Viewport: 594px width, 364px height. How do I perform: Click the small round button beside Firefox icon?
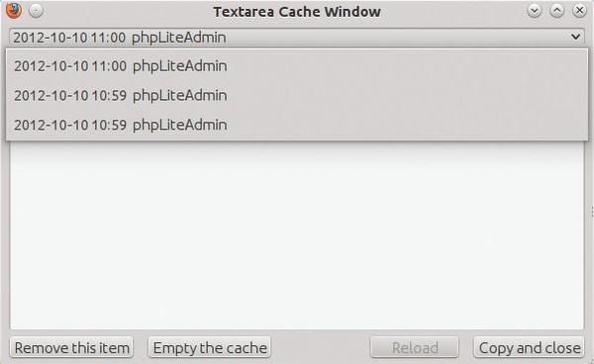pos(36,11)
